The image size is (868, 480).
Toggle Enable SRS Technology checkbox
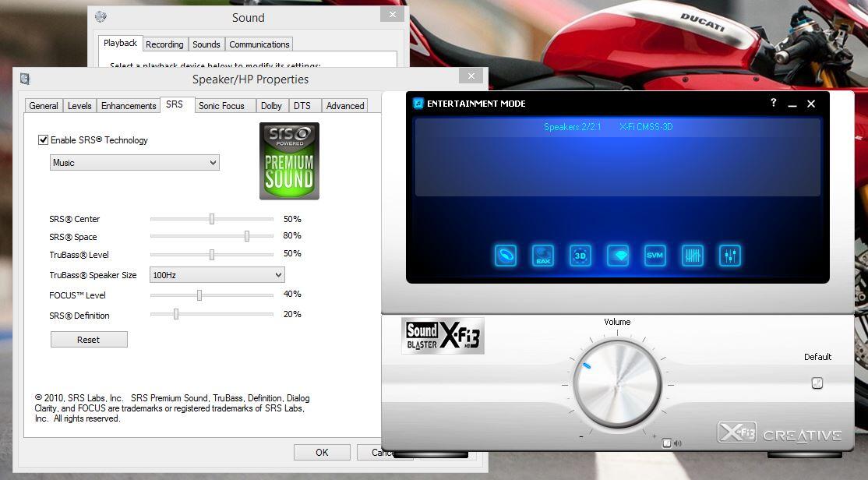point(43,140)
